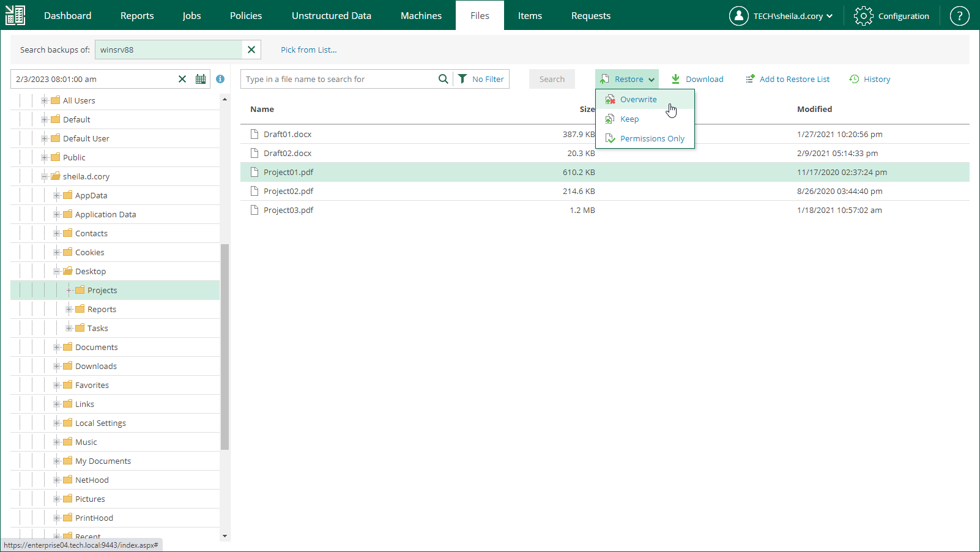This screenshot has height=552, width=980.
Task: Select Permissions Only restore option
Action: tap(651, 138)
